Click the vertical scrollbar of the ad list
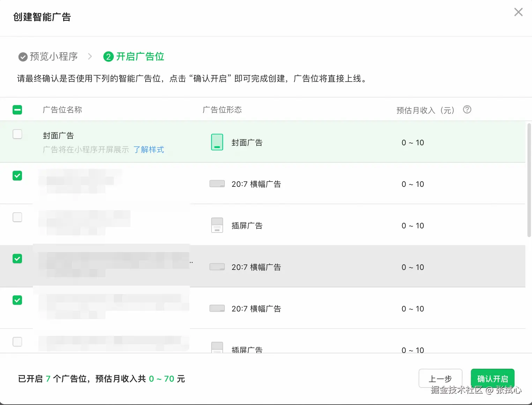 (529, 180)
